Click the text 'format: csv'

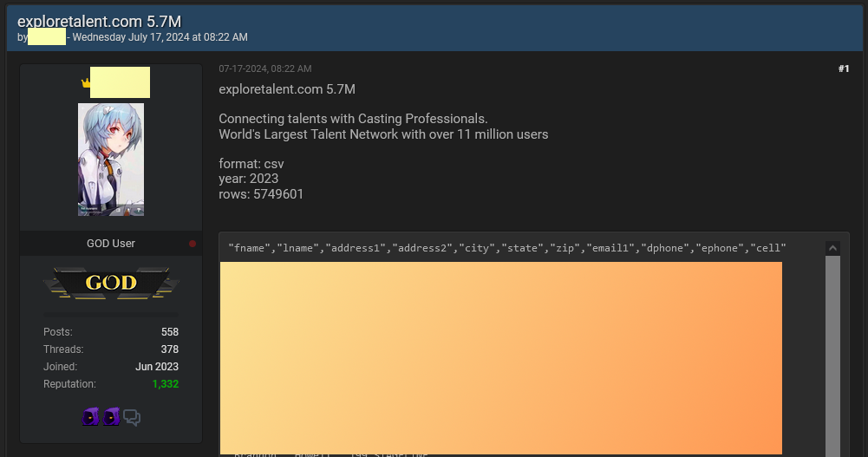pyautogui.click(x=251, y=164)
